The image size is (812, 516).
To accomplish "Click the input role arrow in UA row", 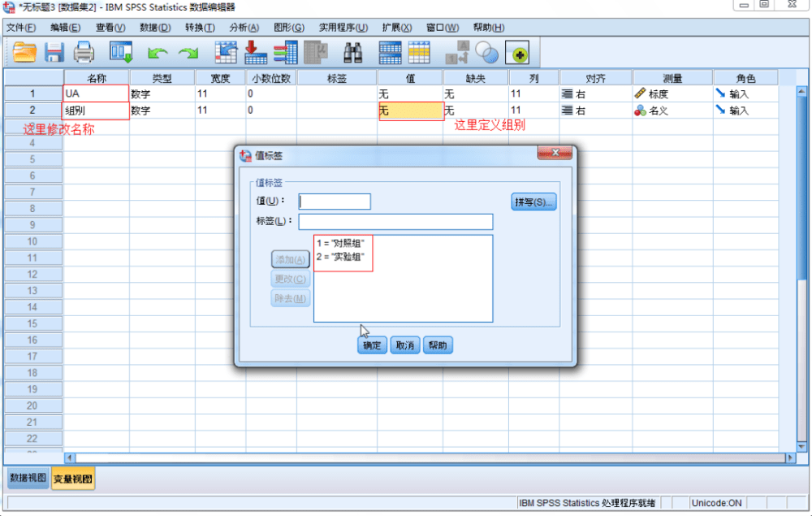I will point(720,93).
